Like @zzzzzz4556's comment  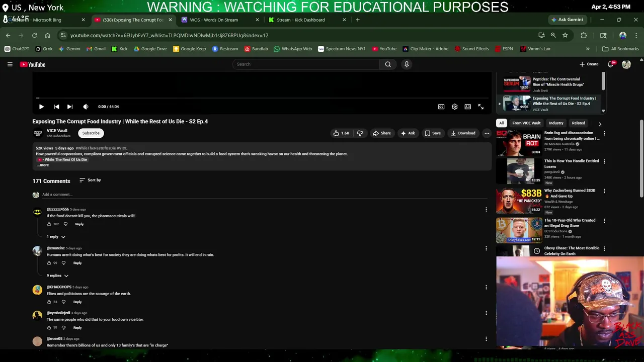click(49, 224)
